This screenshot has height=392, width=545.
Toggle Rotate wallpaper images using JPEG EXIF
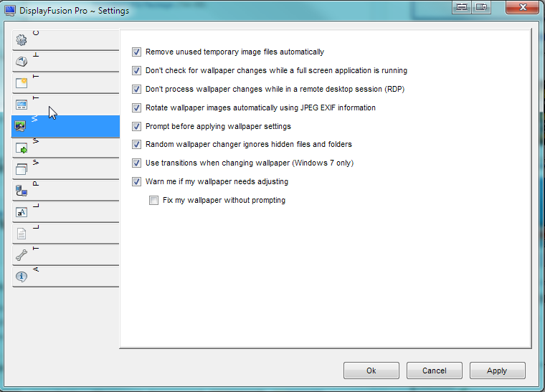pyautogui.click(x=137, y=108)
